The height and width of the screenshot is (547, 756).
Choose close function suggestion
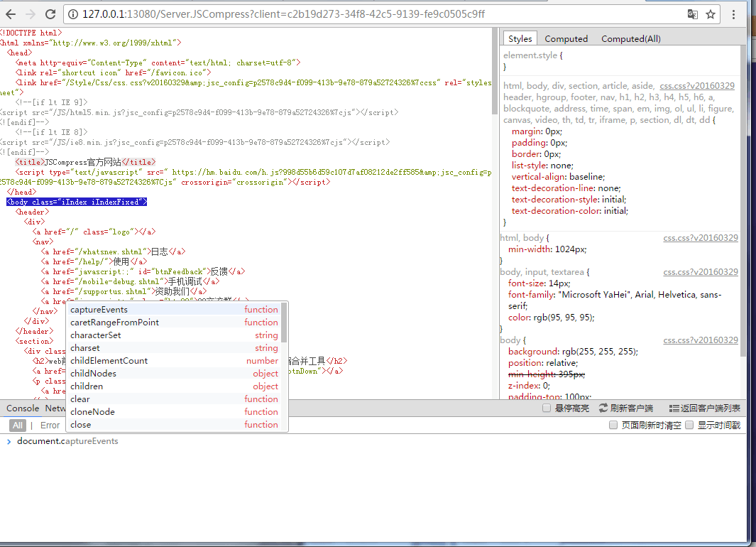coord(174,425)
